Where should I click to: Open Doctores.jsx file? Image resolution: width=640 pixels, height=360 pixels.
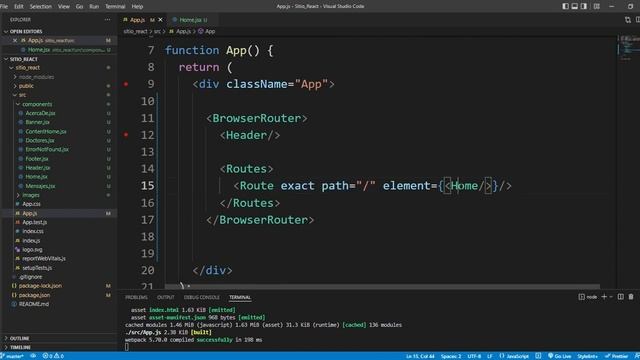click(x=40, y=140)
